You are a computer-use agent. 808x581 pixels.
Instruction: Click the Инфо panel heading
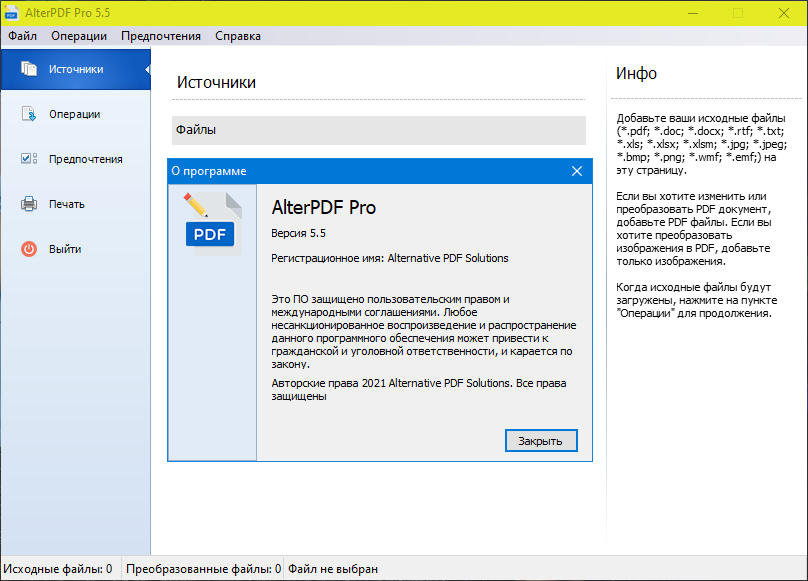point(636,73)
